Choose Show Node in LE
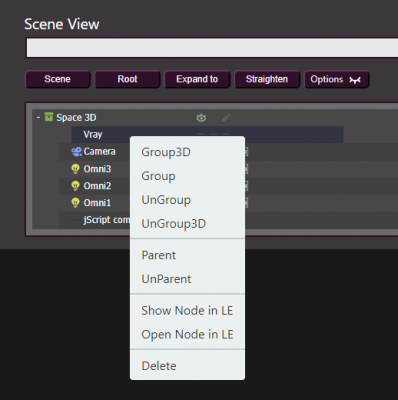Viewport: 398px width, 400px height. point(187,311)
